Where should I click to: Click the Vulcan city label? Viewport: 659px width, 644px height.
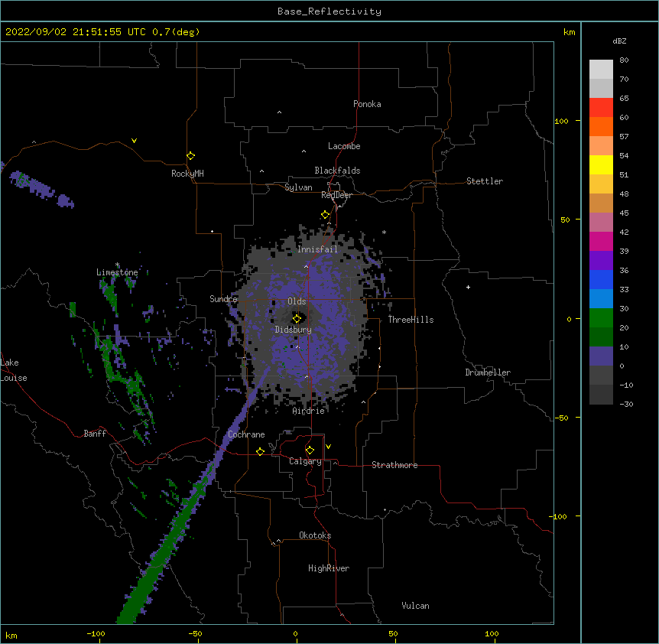[415, 606]
